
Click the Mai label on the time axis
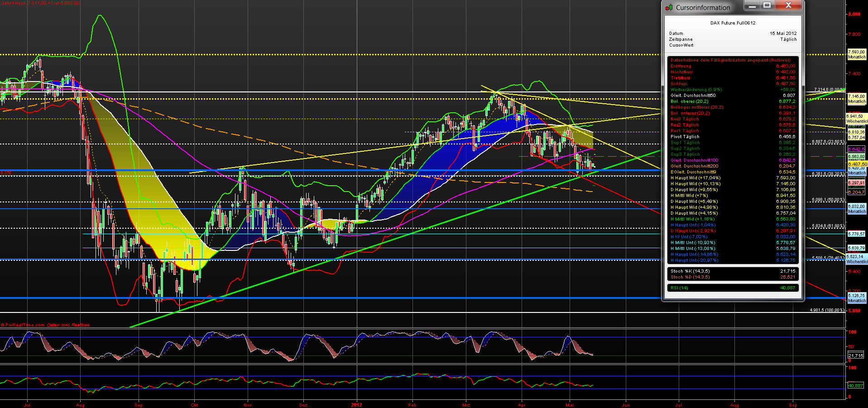pyautogui.click(x=570, y=405)
